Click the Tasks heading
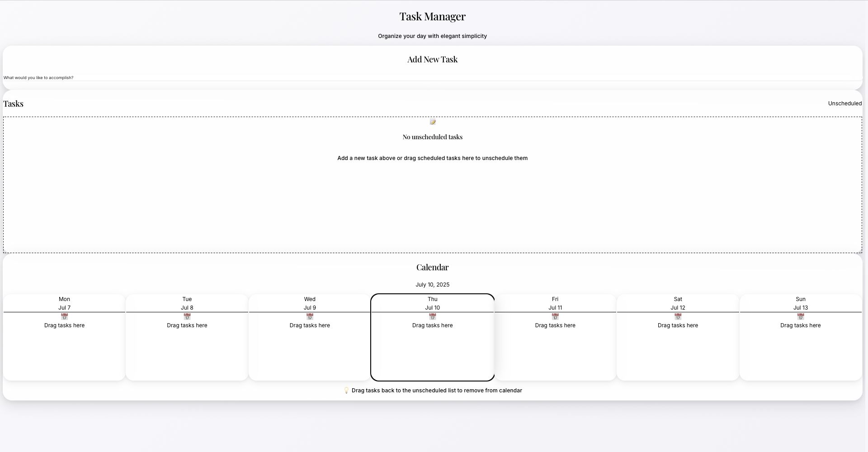The width and height of the screenshot is (868, 452). click(14, 104)
